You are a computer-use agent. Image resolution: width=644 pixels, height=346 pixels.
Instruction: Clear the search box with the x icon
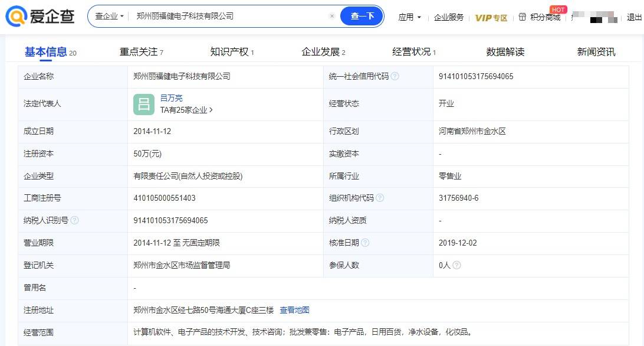[332, 17]
